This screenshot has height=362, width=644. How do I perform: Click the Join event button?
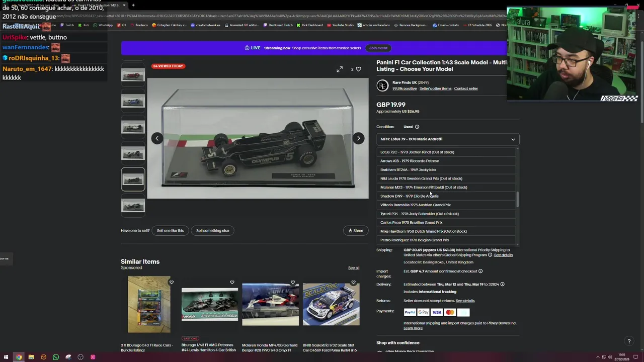[x=378, y=48]
